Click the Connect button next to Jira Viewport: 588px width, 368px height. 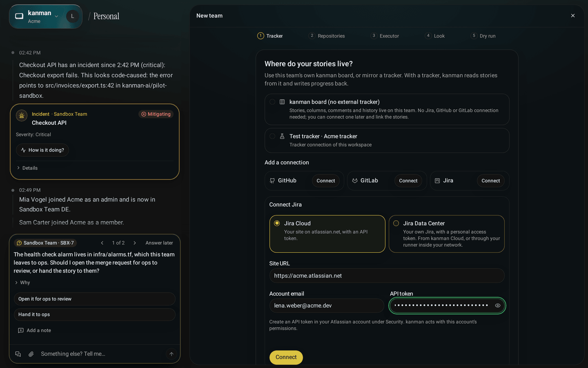click(x=490, y=181)
